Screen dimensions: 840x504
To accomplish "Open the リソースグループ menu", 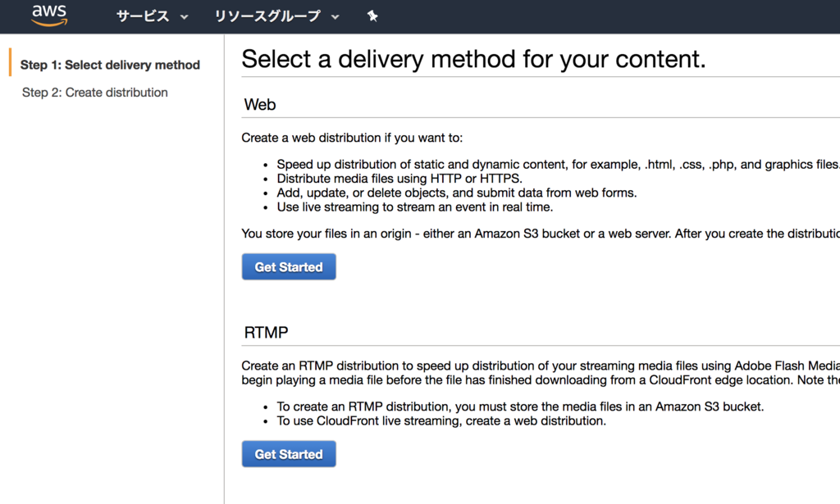I will pos(267,16).
